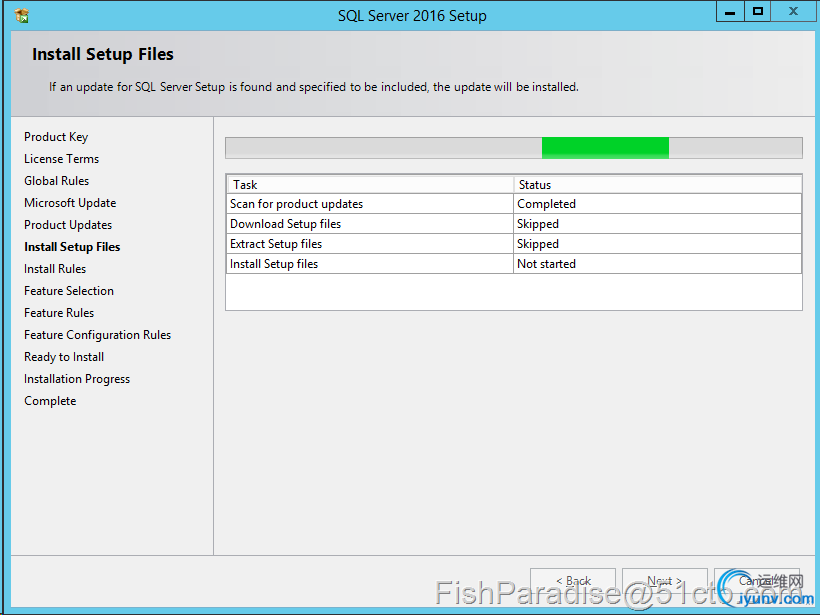
Task: Select Microsoft Update step in sidebar
Action: coord(70,203)
